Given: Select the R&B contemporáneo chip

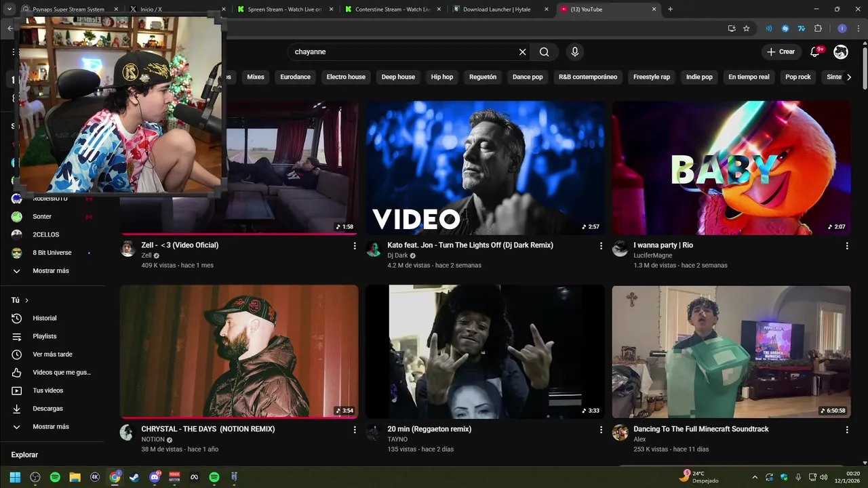Looking at the screenshot, I should (588, 77).
